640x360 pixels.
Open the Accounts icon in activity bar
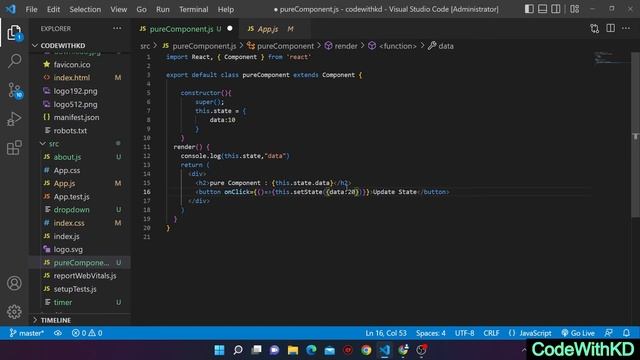tap(14, 283)
